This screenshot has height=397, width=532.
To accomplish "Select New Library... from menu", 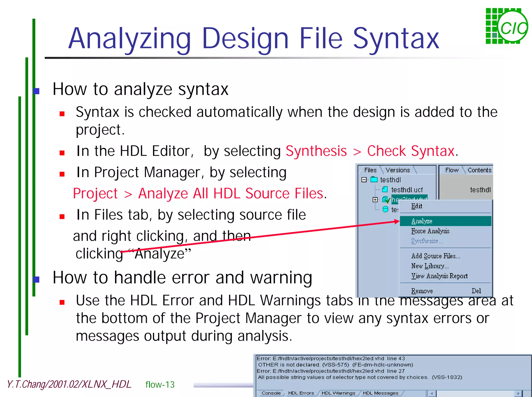I will tap(445, 266).
